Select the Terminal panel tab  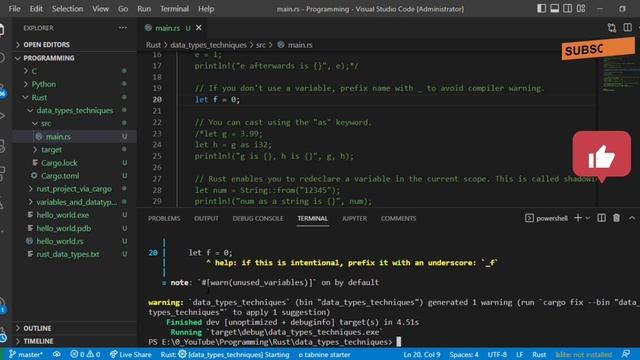click(312, 218)
